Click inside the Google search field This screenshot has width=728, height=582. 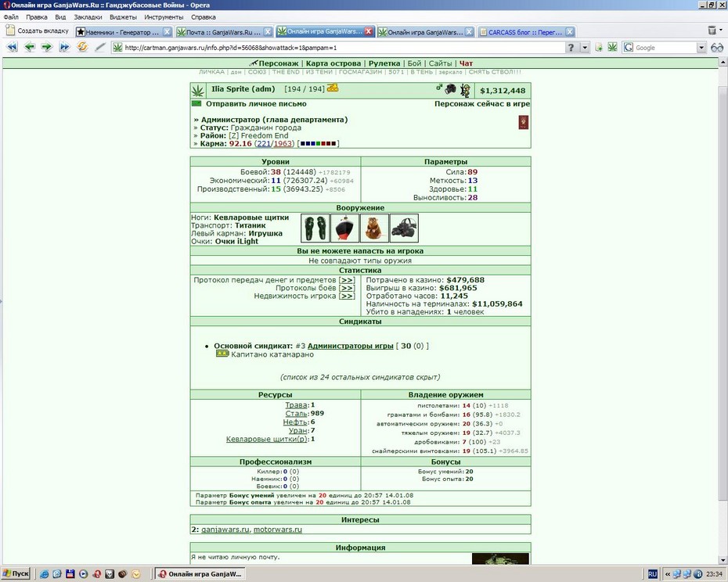665,48
